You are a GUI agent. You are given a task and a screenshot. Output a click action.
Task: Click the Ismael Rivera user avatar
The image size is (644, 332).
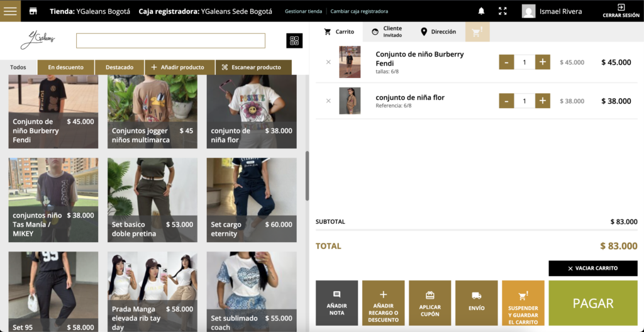(528, 11)
